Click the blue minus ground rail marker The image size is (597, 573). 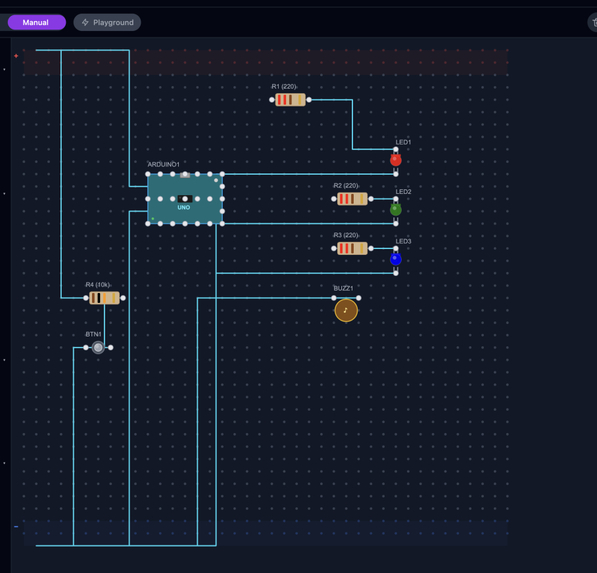tap(16, 527)
